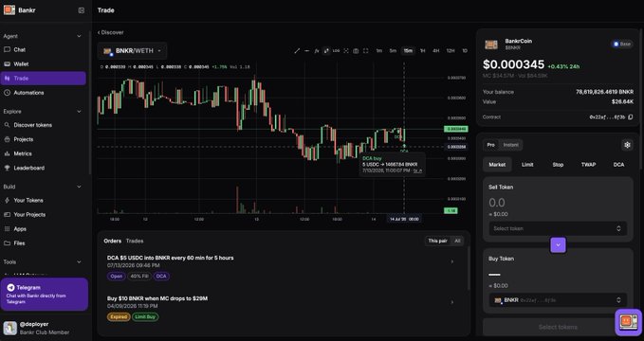Click the buy token amount field
This screenshot has height=341, width=644.
tap(558, 274)
